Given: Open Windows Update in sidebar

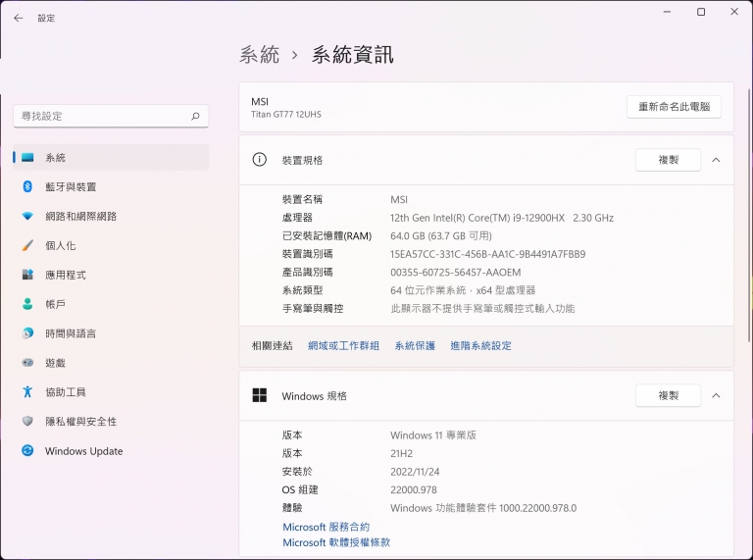Looking at the screenshot, I should coord(112,450).
